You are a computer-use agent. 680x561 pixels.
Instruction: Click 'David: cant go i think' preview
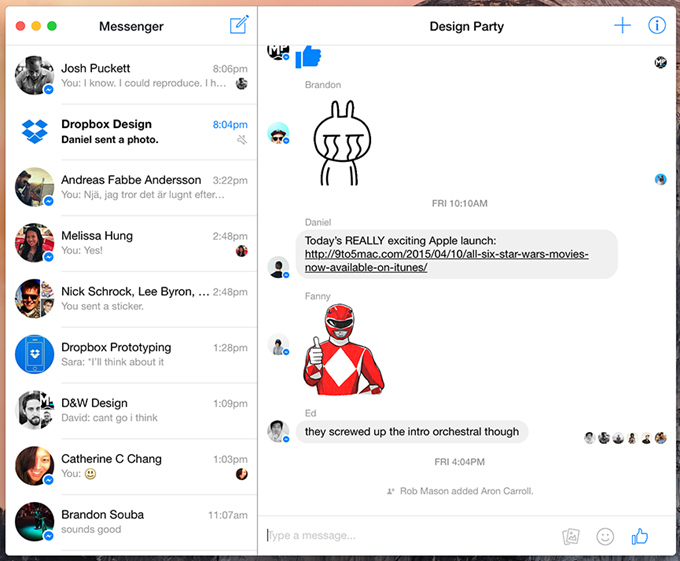(x=109, y=418)
